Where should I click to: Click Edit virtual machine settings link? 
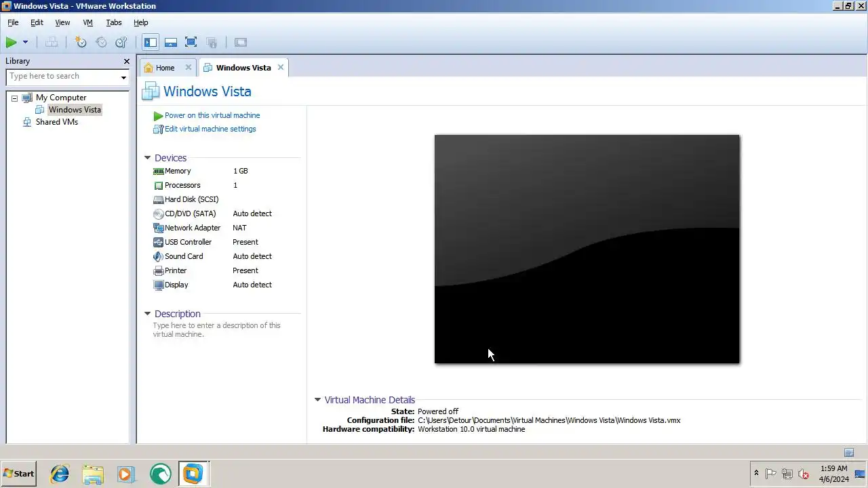(x=210, y=129)
